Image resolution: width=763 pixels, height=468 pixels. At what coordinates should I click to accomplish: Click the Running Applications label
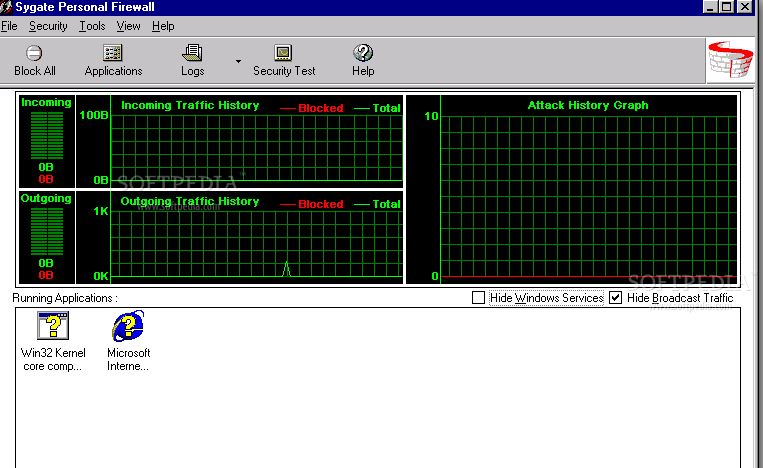click(65, 298)
